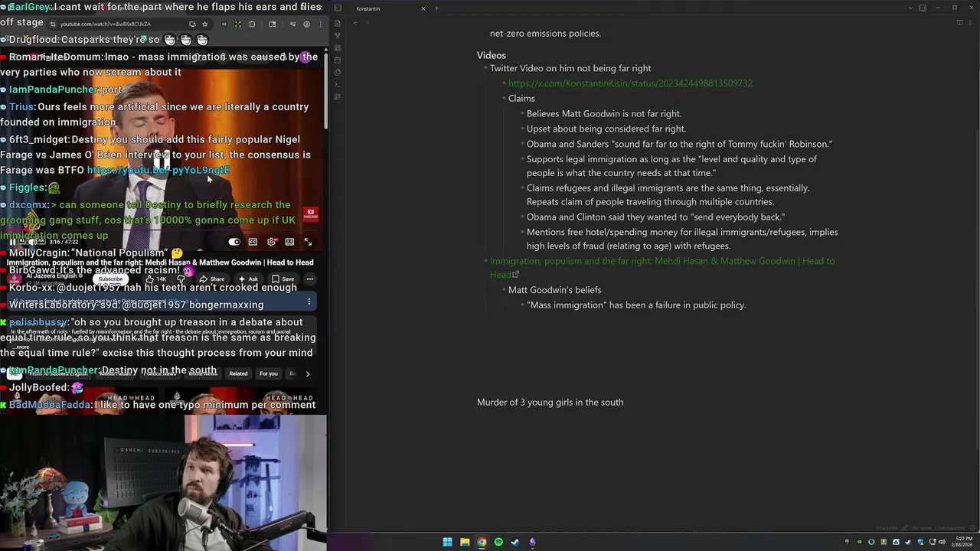Switch to reading view book icon
The image size is (980, 551).
coord(959,23)
